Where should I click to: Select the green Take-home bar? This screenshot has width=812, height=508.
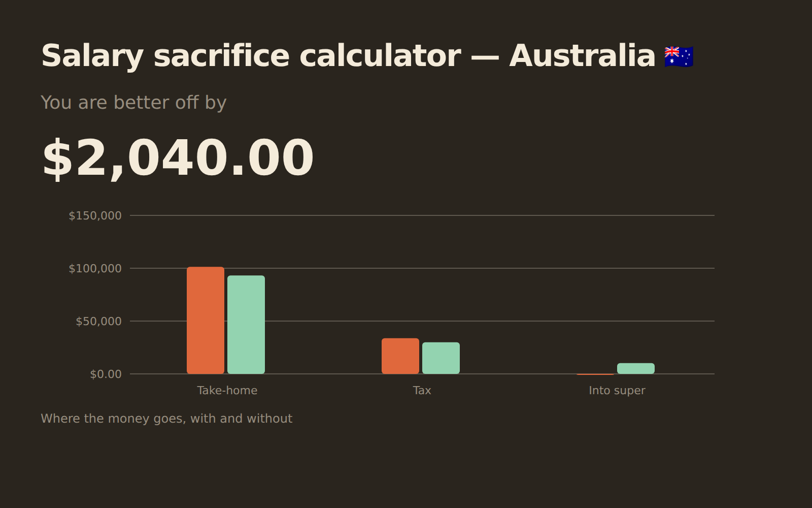pos(246,325)
